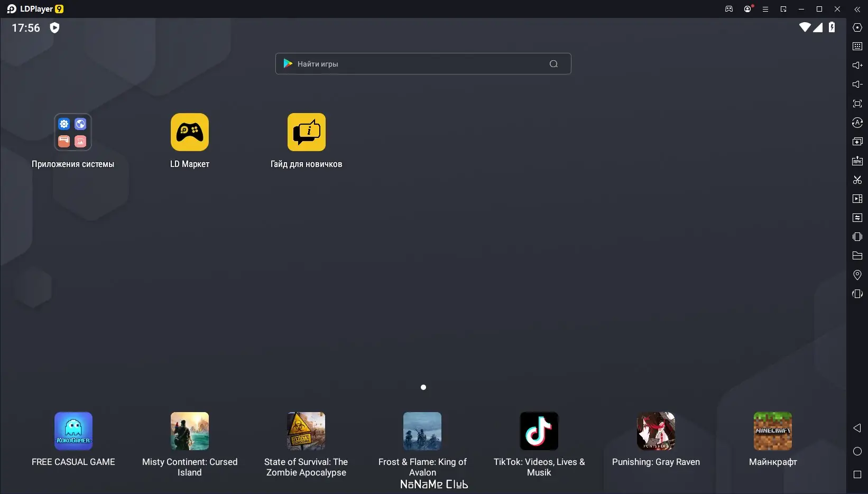Launch FREE CASUAL GAME app
This screenshot has height=494, width=868.
(x=73, y=431)
